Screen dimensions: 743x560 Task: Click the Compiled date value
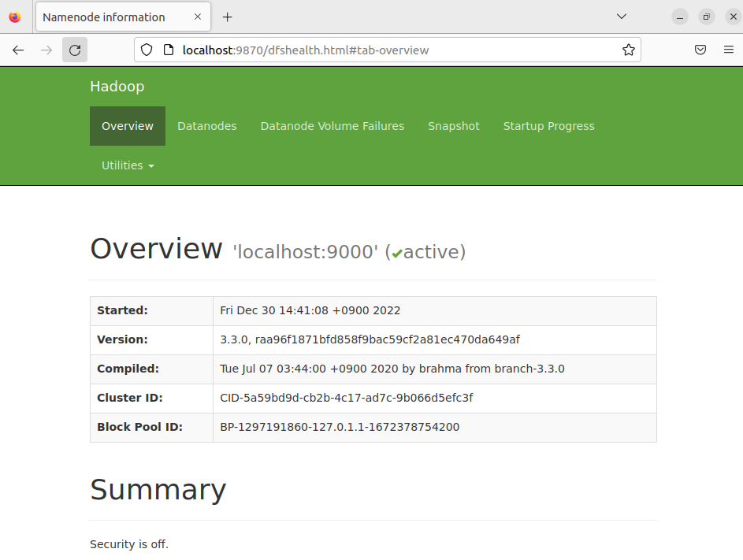392,369
